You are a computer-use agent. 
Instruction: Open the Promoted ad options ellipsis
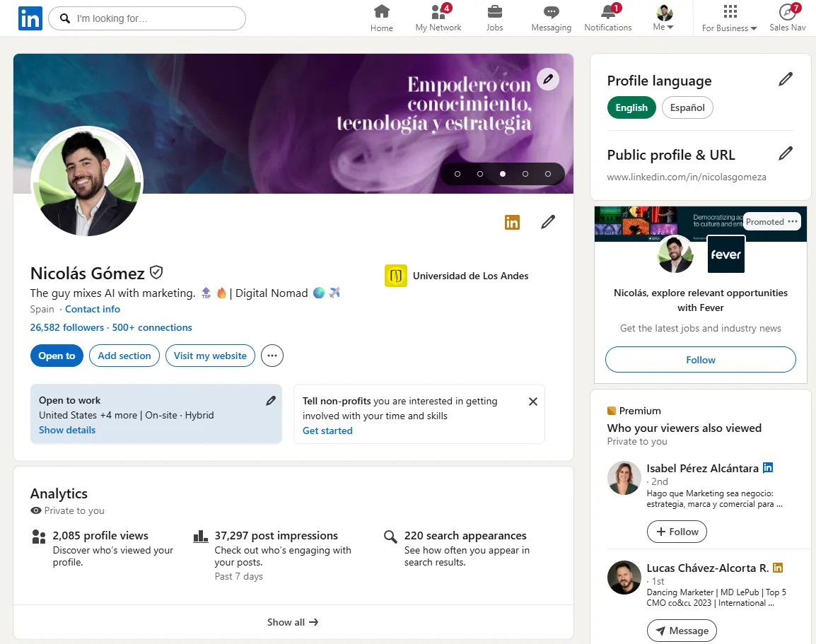(x=793, y=221)
